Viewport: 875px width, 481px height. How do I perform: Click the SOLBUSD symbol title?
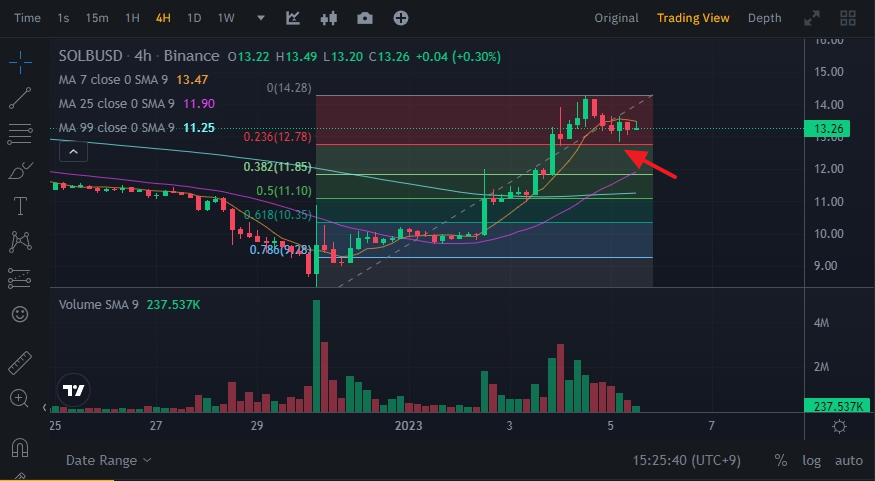pos(90,56)
